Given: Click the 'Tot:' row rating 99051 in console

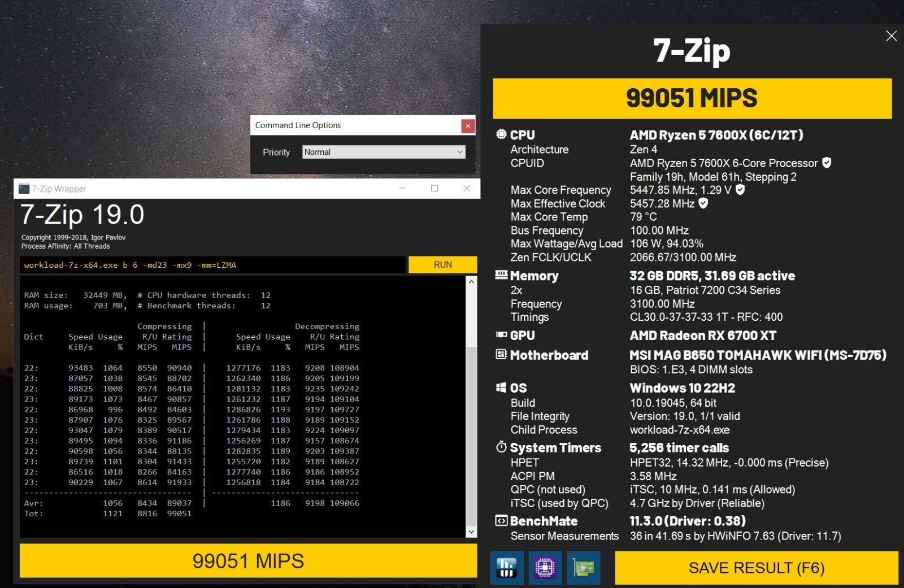Looking at the screenshot, I should point(179,513).
